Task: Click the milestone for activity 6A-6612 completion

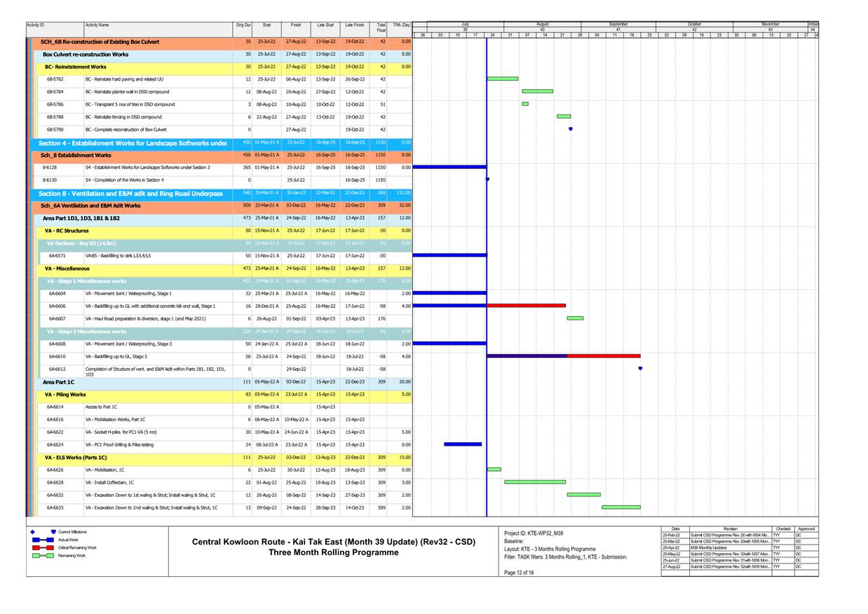Action: coord(639,367)
